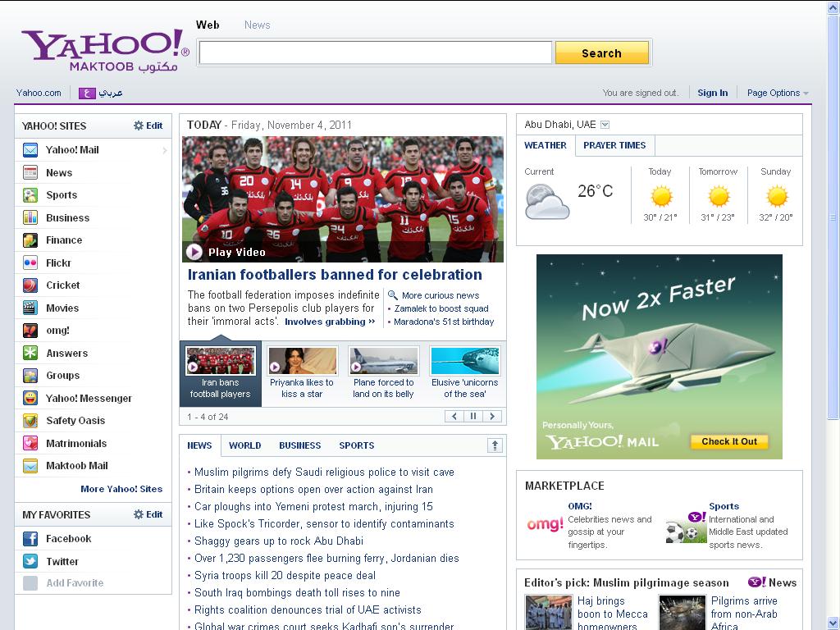
Task: Go to next set of Today stories
Action: (491, 417)
